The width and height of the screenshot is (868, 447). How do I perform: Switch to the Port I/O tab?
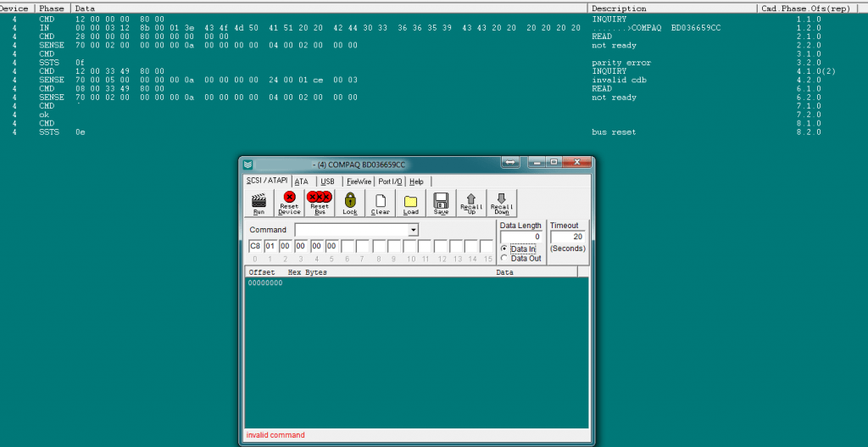coord(390,182)
